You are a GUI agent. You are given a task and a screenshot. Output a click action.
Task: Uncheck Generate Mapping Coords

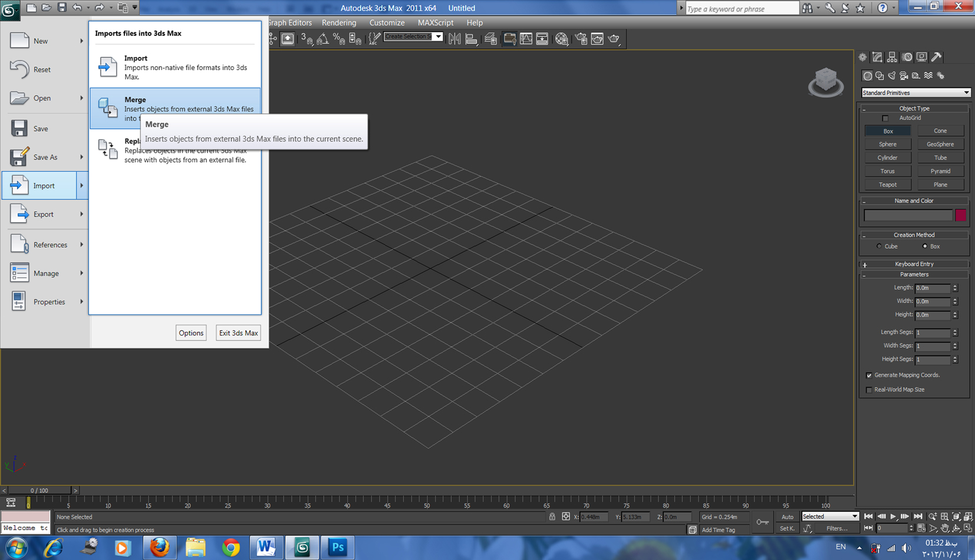pos(869,375)
